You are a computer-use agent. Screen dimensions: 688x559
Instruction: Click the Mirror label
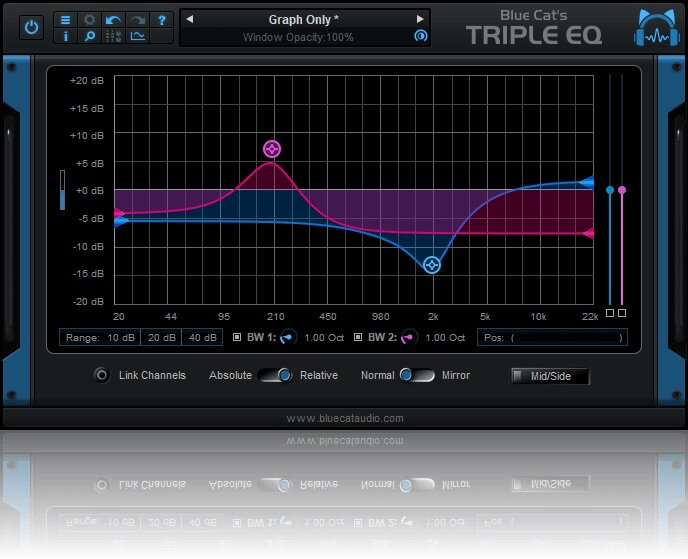(456, 376)
